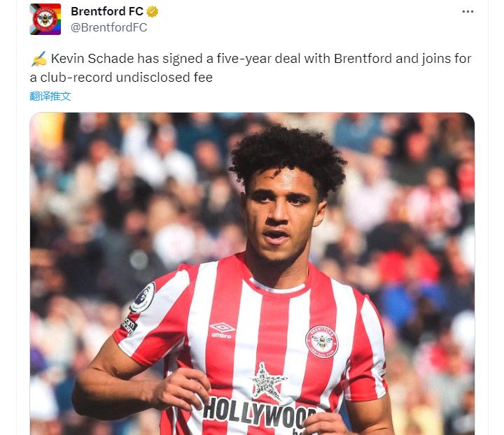Click the Kevin Schade name in tweet

pos(92,59)
